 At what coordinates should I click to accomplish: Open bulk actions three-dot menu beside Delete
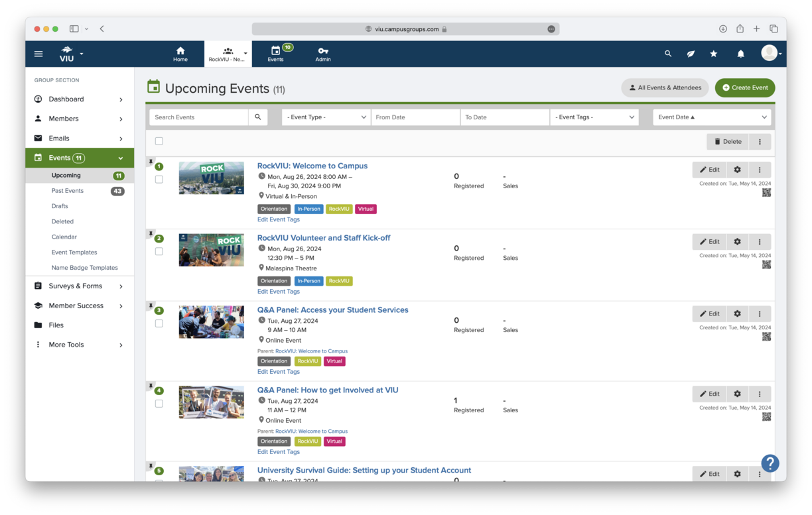[x=760, y=141]
